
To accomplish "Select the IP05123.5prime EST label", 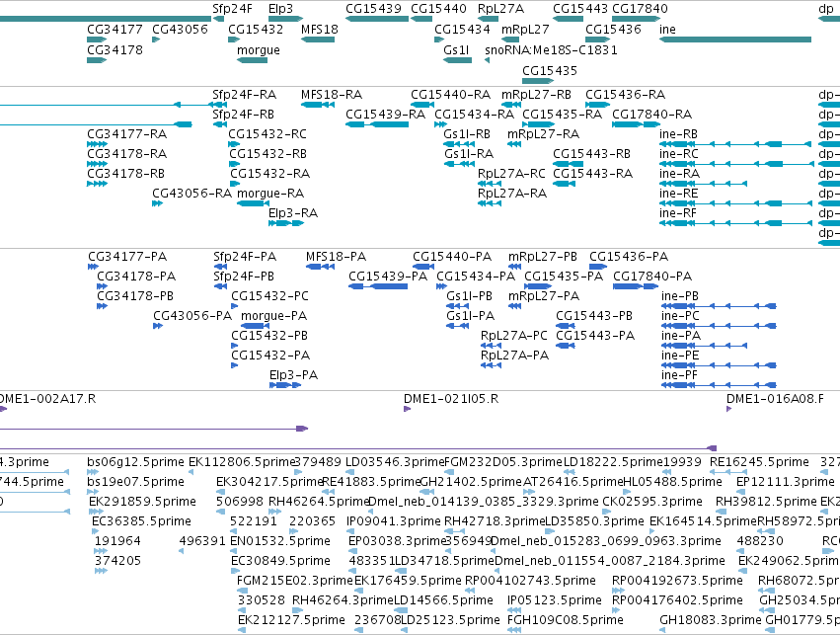I will 555,600.
